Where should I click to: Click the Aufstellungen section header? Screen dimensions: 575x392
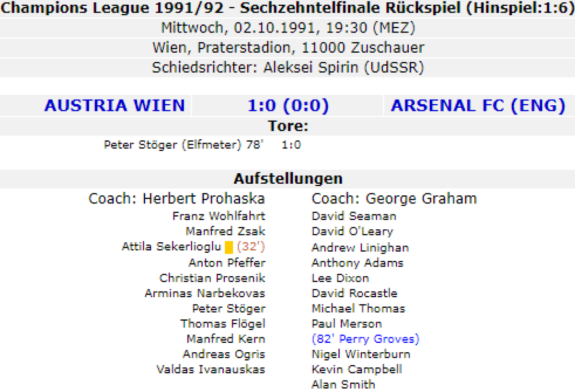click(288, 179)
